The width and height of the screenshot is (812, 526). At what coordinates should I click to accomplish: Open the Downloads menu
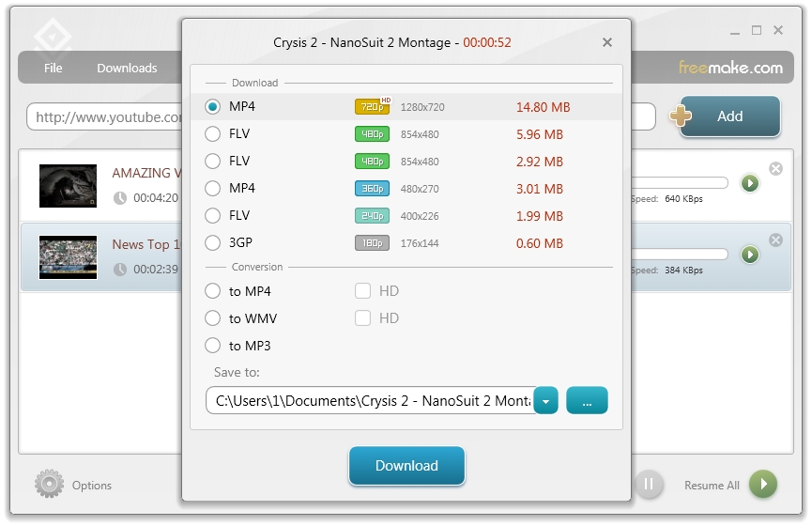click(127, 68)
